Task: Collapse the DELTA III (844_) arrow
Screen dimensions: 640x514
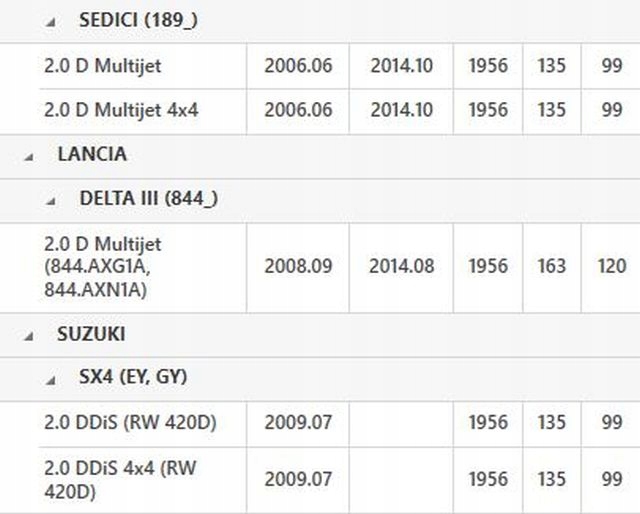Action: [x=52, y=199]
